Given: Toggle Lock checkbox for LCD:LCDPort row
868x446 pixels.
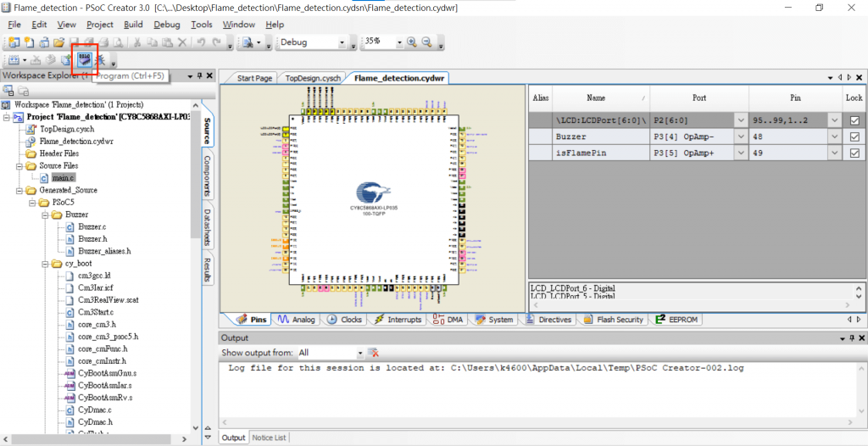Looking at the screenshot, I should point(854,120).
